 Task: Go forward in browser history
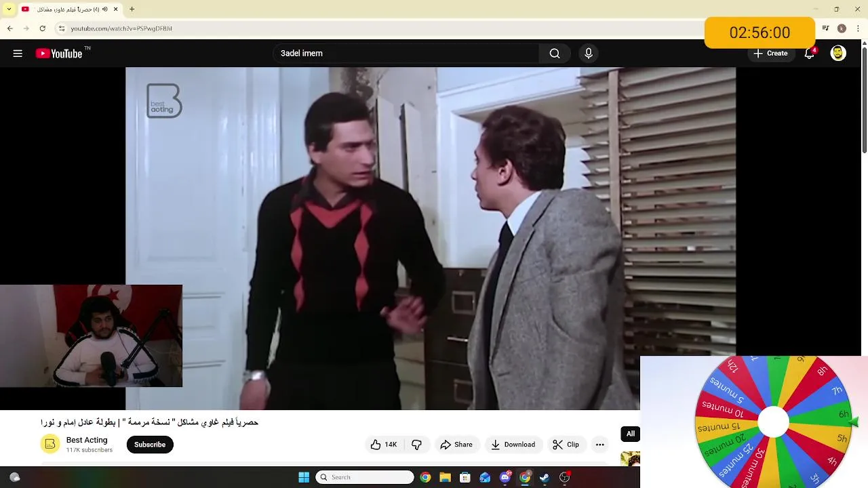coord(26,28)
